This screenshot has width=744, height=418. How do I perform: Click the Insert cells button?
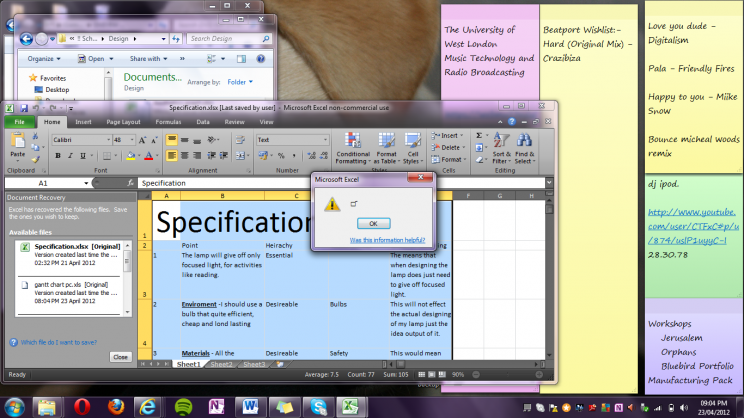[446, 136]
